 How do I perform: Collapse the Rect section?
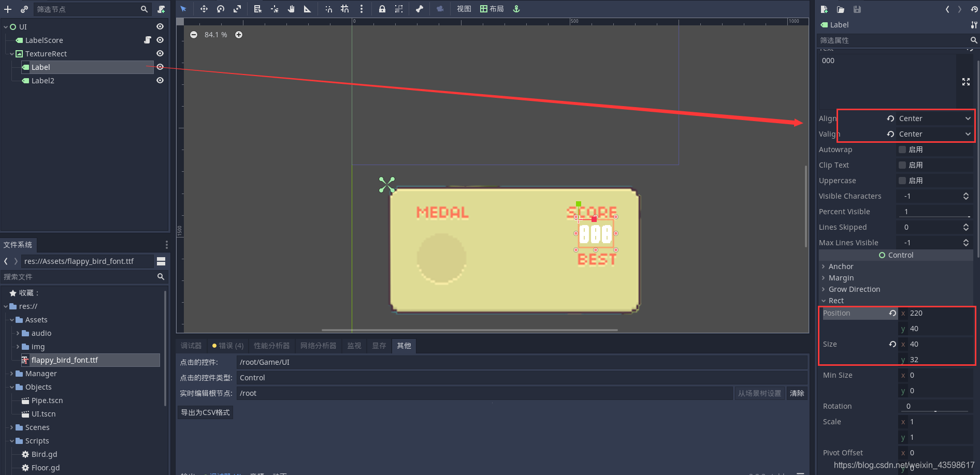[836, 301]
